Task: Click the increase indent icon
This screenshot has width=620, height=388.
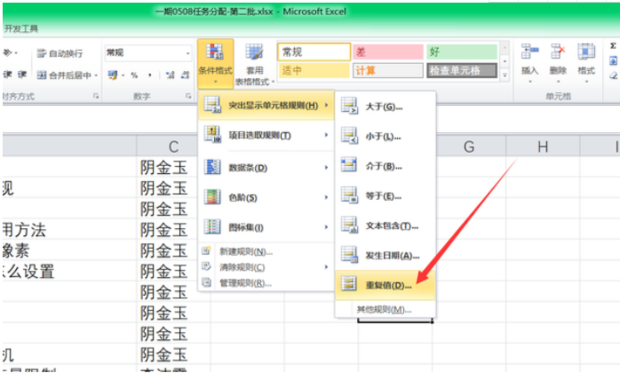Action: pos(22,74)
